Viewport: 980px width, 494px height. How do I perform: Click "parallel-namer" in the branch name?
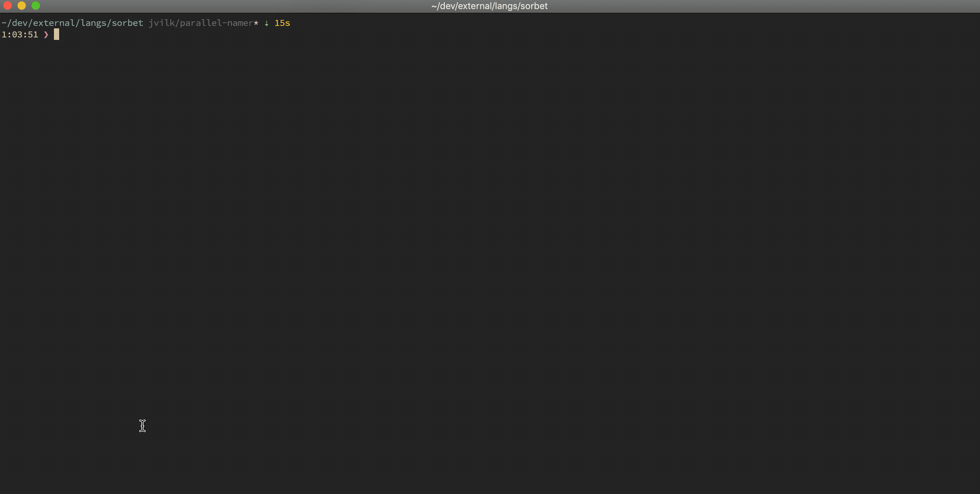coord(216,23)
